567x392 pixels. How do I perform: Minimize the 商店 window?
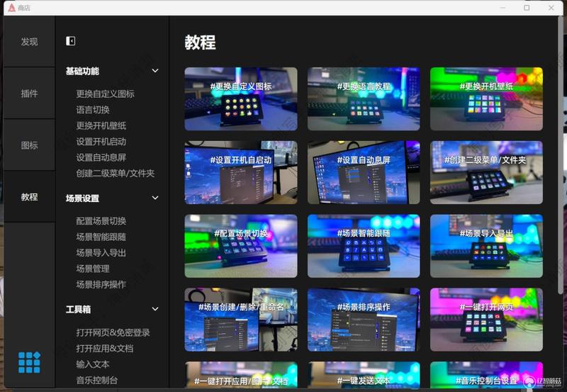tap(503, 8)
